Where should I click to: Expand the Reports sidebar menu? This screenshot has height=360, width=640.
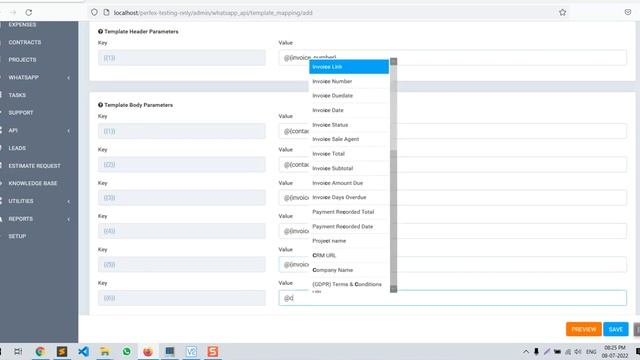(69, 219)
